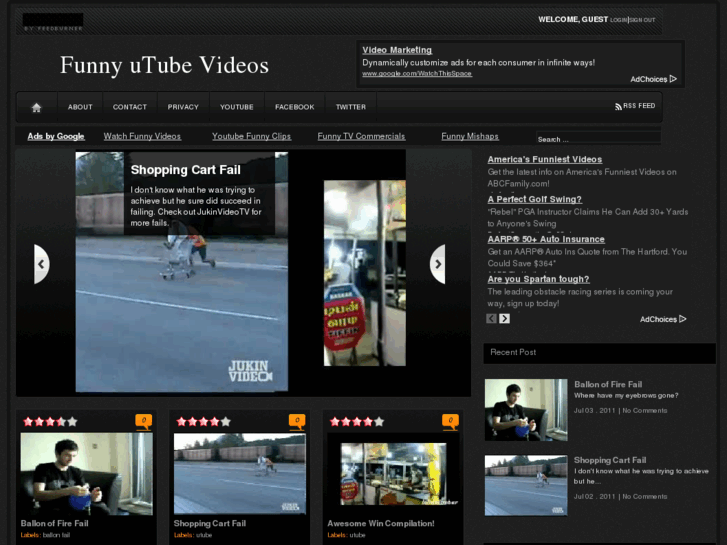Open the Funny Mishaps ad link
The image size is (727, 545).
tap(470, 136)
